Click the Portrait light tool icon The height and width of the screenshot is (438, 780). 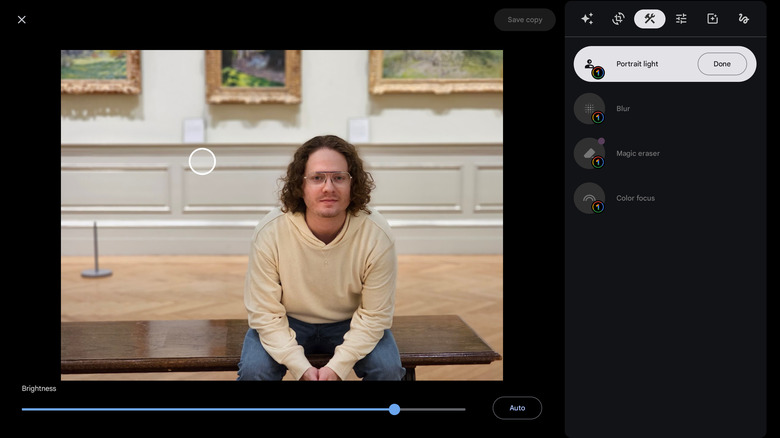[x=592, y=67]
